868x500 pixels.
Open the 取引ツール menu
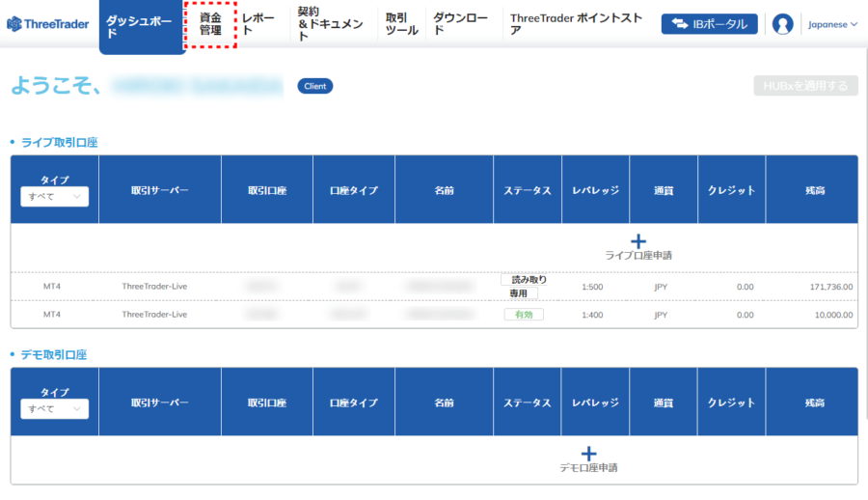coord(401,24)
